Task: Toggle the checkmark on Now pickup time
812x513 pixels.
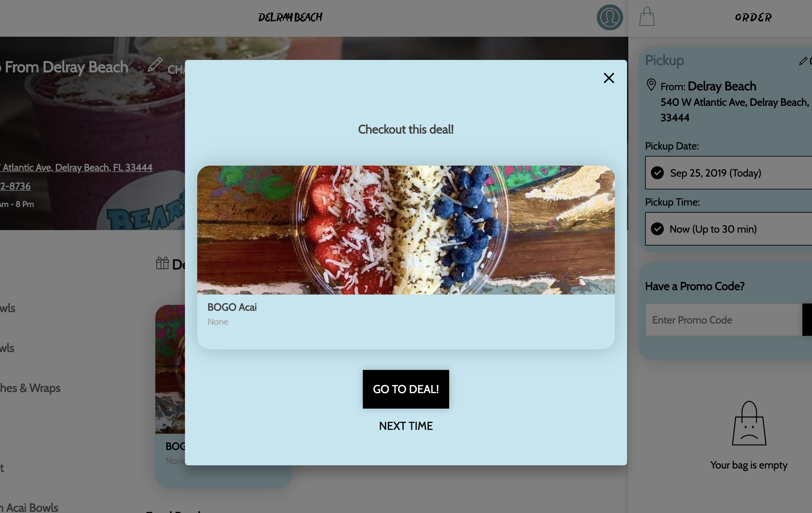Action: click(657, 229)
